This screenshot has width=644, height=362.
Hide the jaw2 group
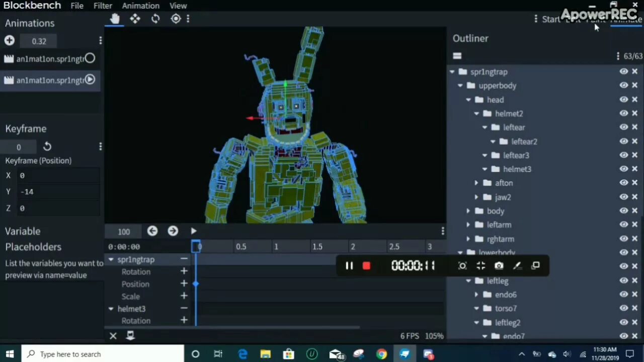click(623, 197)
